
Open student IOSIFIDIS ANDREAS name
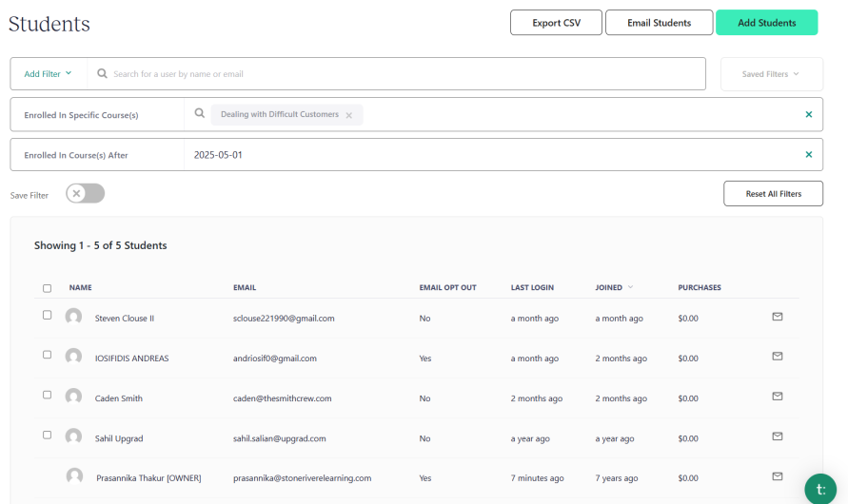pyautogui.click(x=132, y=359)
